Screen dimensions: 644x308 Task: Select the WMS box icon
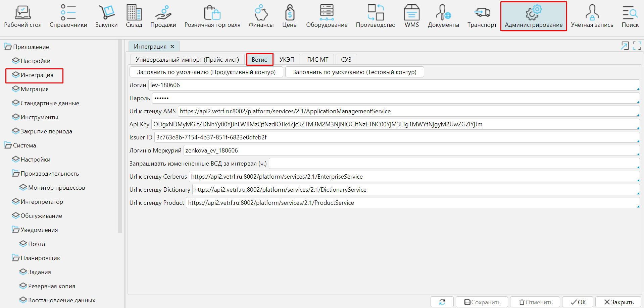click(x=411, y=13)
